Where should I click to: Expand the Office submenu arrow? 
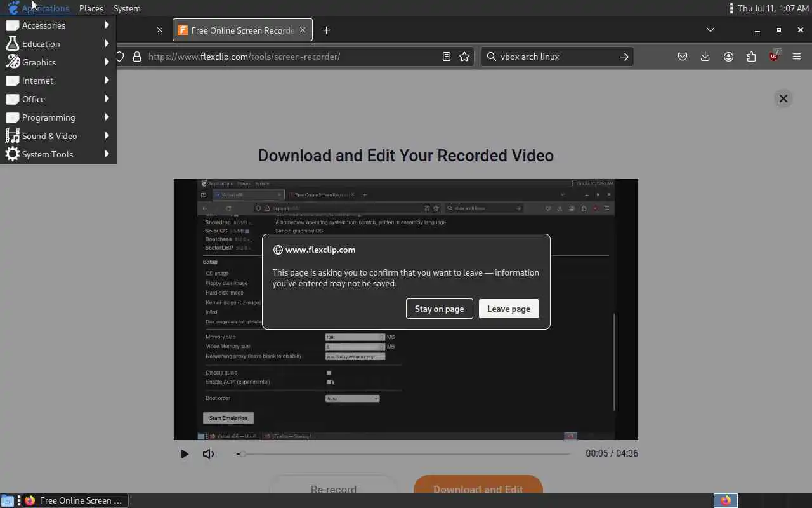tap(107, 98)
